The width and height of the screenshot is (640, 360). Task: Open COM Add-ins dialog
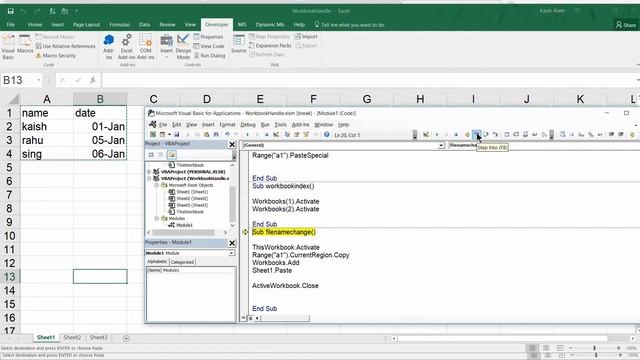[146, 47]
